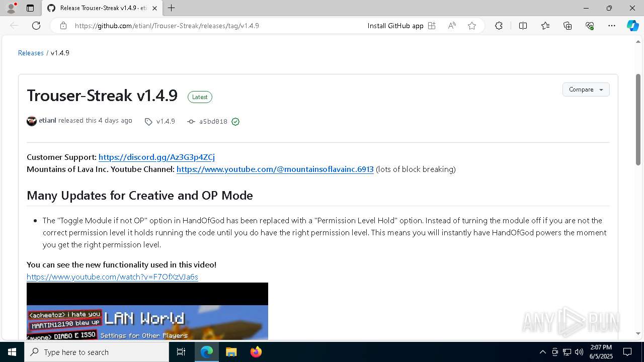Open Browser essentials icon
Screen dimensions: 644x362
point(590,26)
